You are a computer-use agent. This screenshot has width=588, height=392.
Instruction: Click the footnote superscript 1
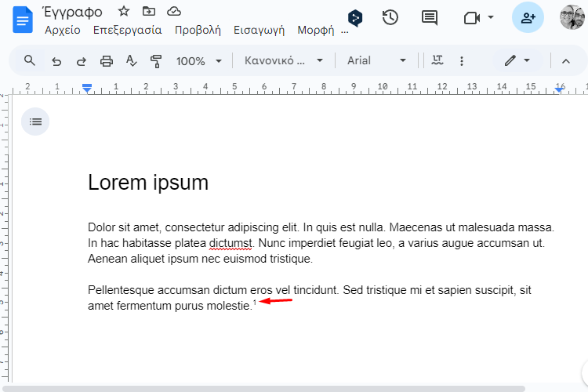255,303
